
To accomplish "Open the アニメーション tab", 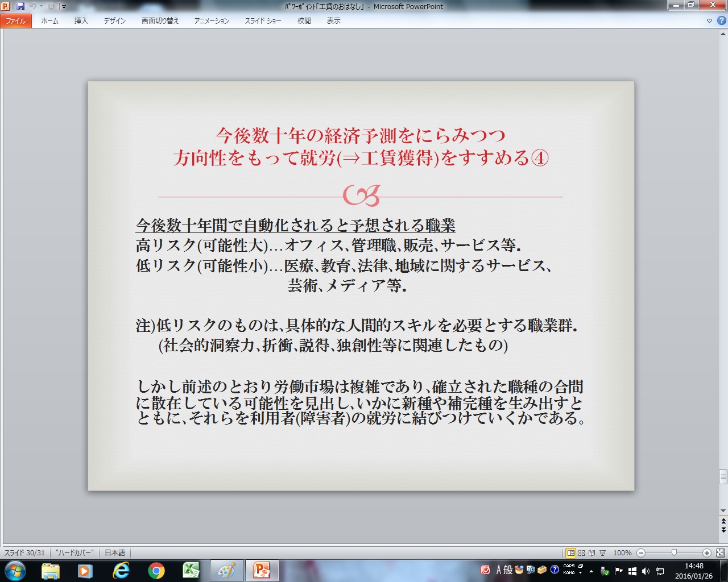I will point(212,21).
